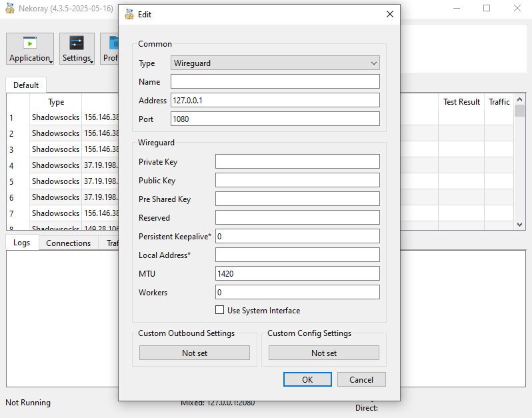532x418 pixels.
Task: Open the Application toolbar menu
Action: [x=30, y=49]
